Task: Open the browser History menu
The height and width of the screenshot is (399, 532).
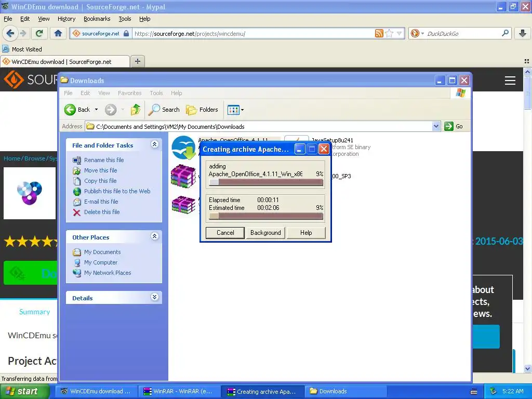Action: (66, 19)
